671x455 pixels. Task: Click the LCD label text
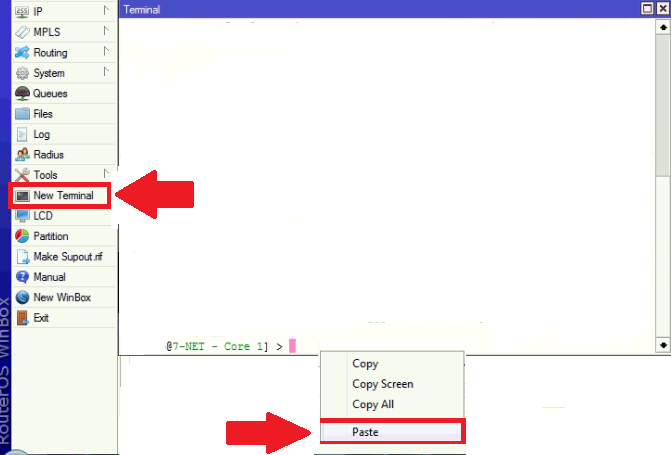tap(43, 216)
